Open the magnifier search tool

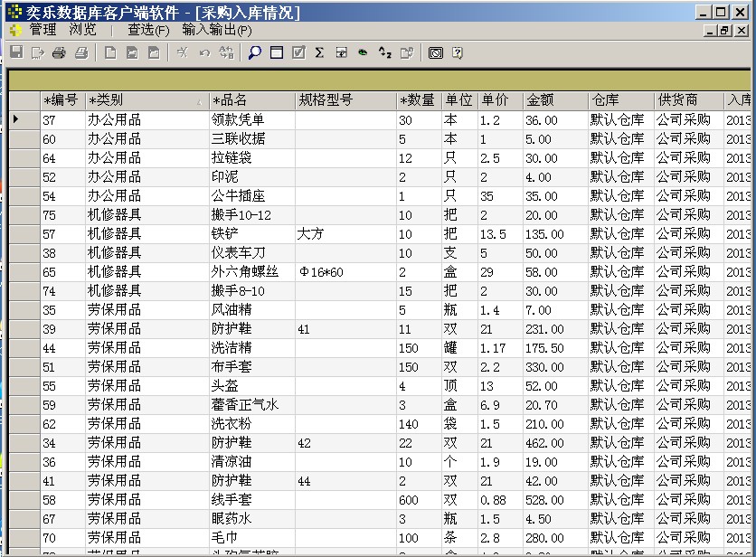click(255, 53)
